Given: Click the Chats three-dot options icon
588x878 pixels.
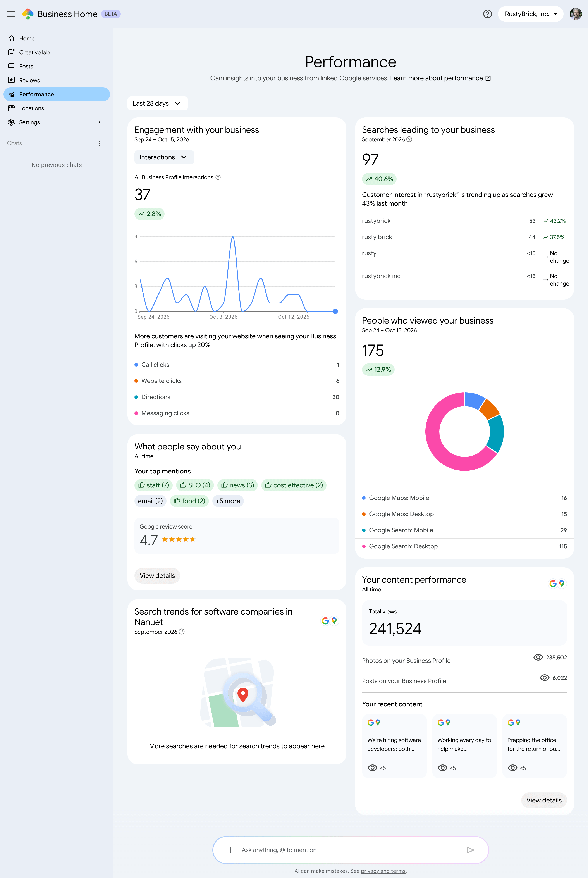Looking at the screenshot, I should click(x=99, y=143).
